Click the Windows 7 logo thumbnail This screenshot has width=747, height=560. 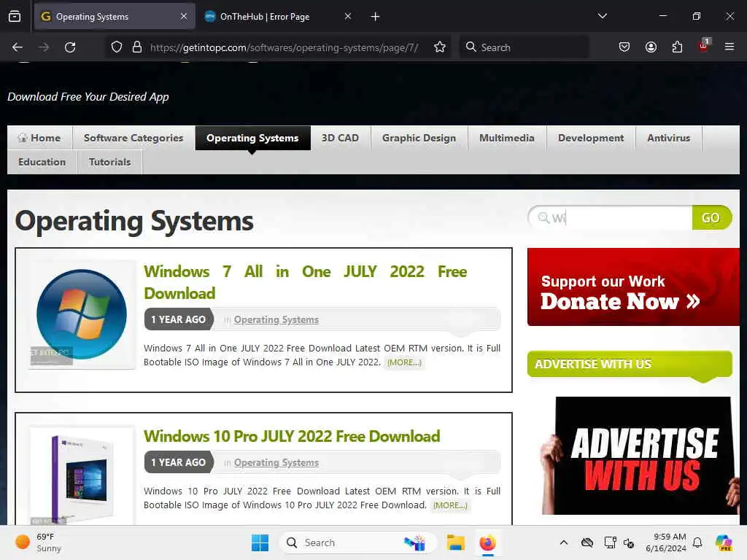point(82,314)
